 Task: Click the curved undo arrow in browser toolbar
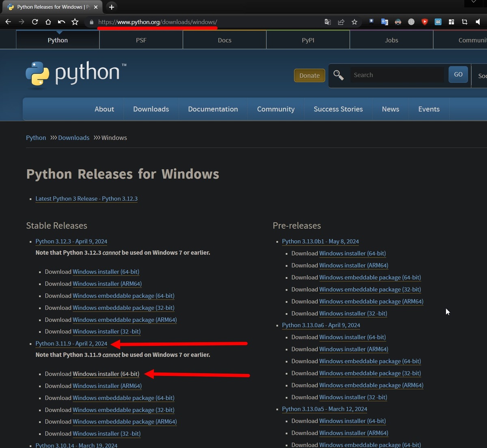pos(61,22)
